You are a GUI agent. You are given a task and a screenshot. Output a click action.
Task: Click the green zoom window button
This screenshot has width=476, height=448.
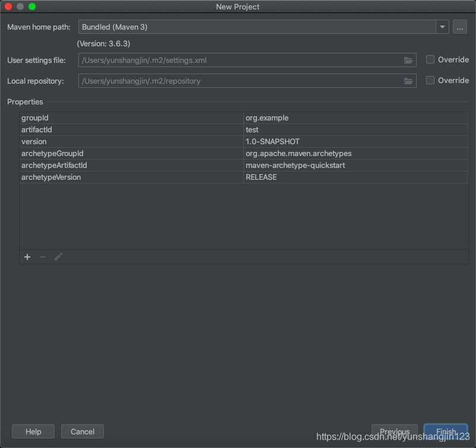coord(32,7)
